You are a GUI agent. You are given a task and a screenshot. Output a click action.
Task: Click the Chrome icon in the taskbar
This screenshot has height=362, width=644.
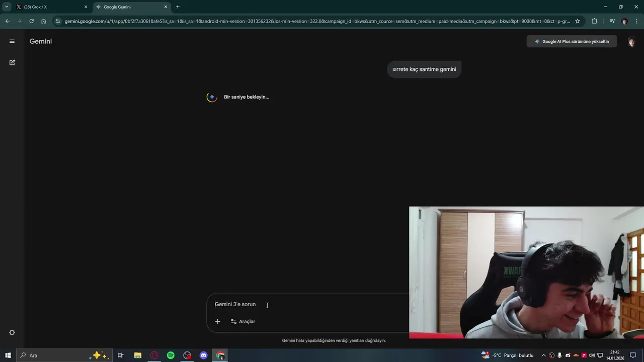(x=220, y=355)
